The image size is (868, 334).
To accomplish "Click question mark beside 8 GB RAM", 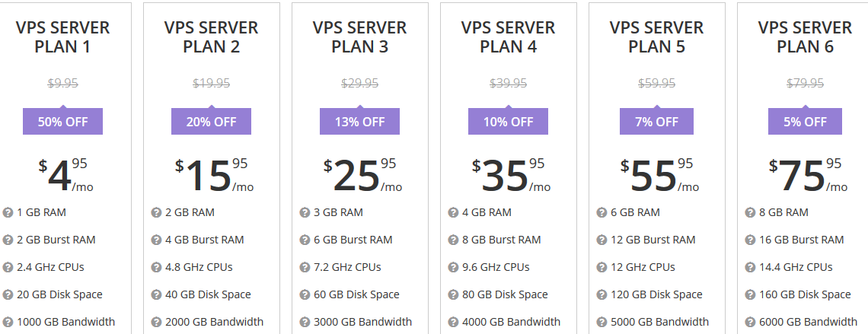I will [749, 212].
